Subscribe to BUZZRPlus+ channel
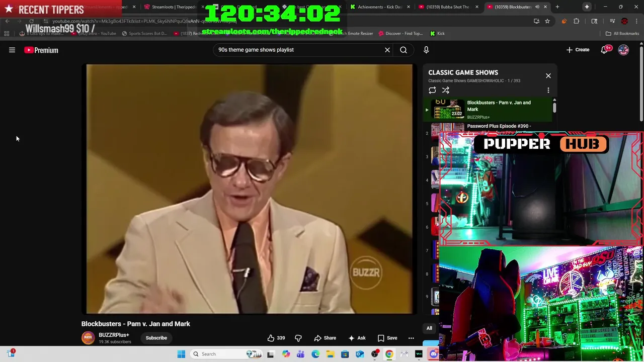 [x=156, y=338]
